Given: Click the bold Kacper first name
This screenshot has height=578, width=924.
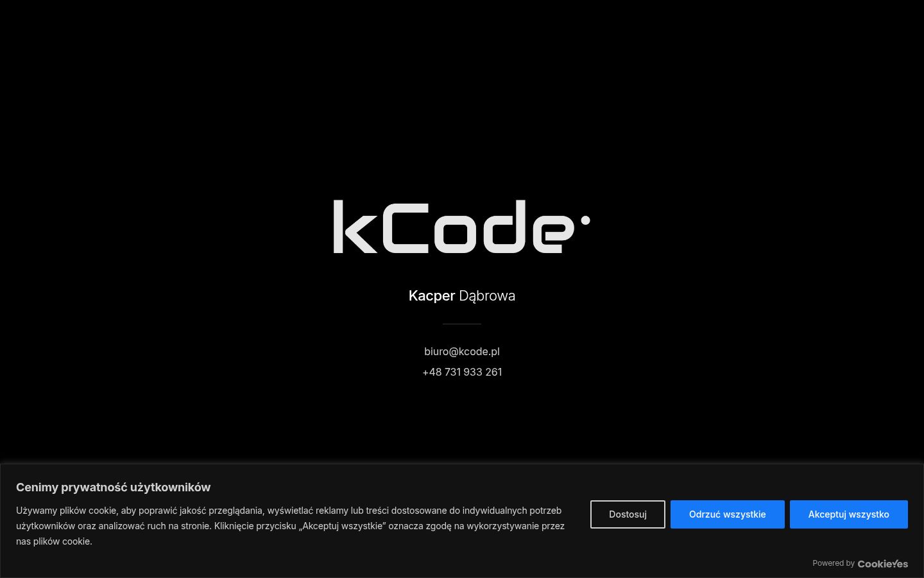Looking at the screenshot, I should coord(432,296).
